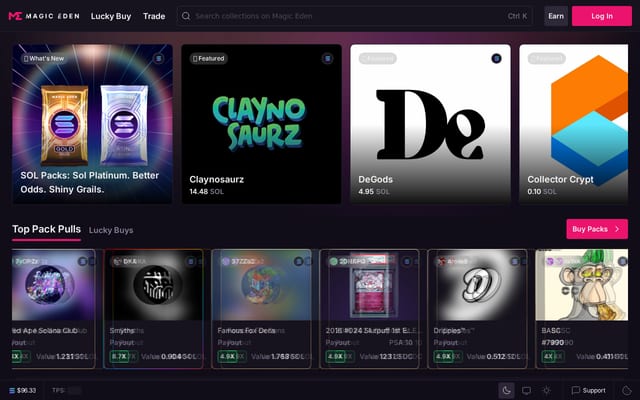Click the SOL price $96.33 indicator

[x=23, y=391]
